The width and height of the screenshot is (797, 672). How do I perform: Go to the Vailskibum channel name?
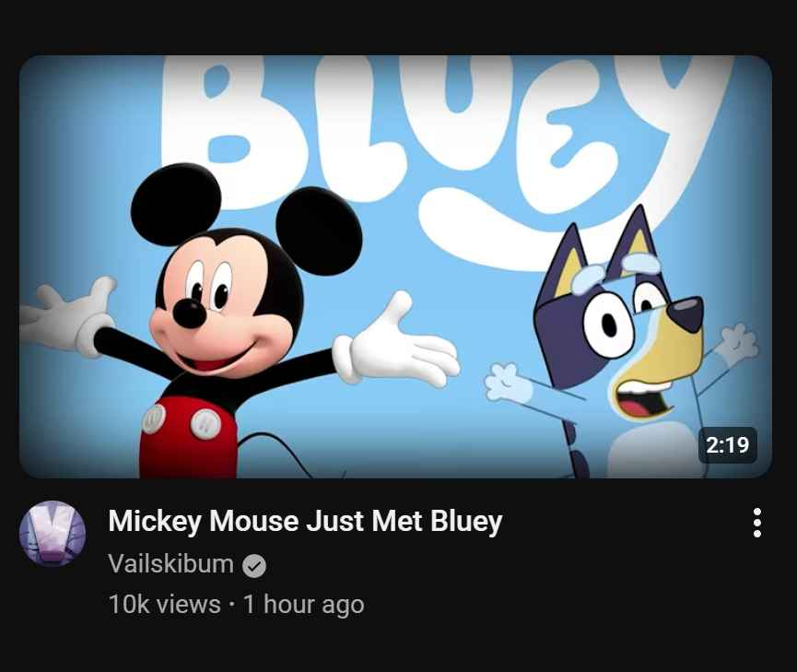point(170,564)
